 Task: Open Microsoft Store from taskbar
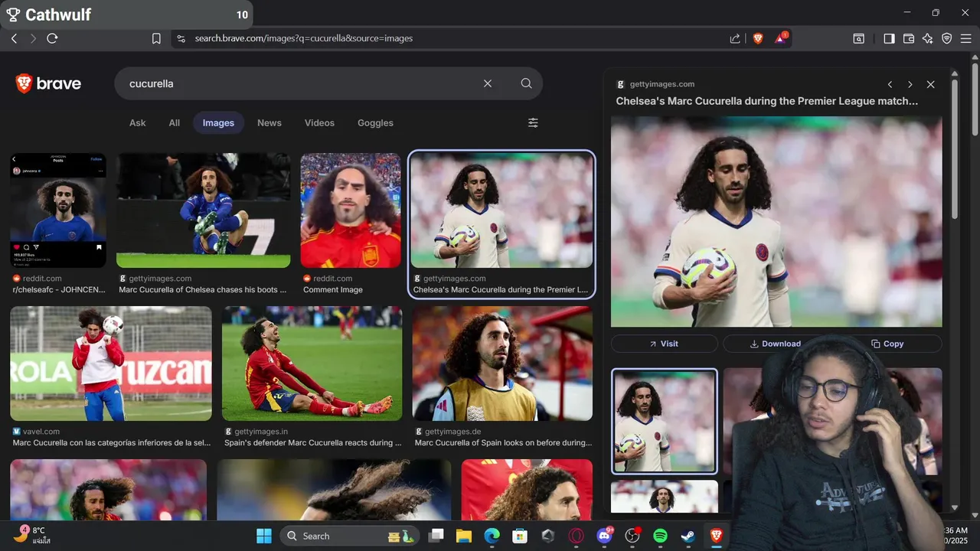[520, 536]
